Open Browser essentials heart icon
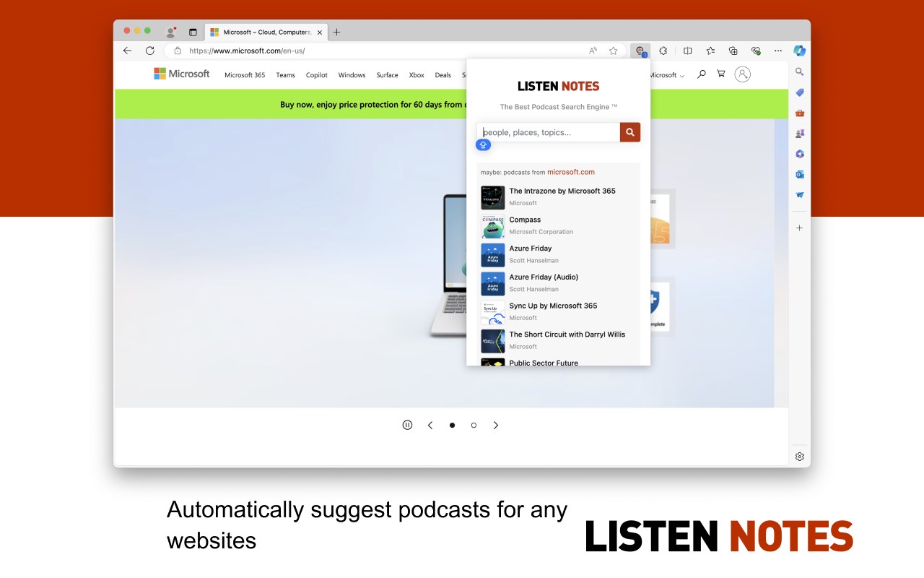This screenshot has width=924, height=578. point(756,51)
